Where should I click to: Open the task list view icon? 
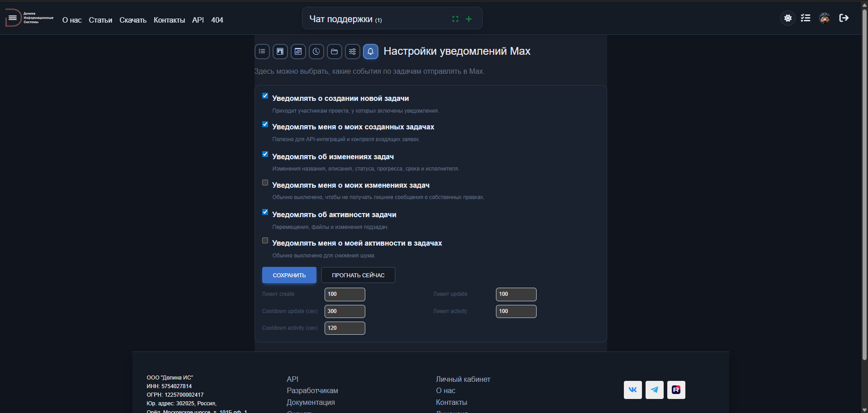tap(262, 52)
